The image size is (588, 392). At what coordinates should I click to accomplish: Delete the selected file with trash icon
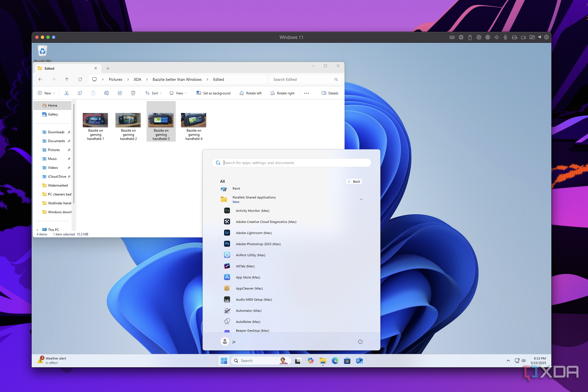click(133, 93)
